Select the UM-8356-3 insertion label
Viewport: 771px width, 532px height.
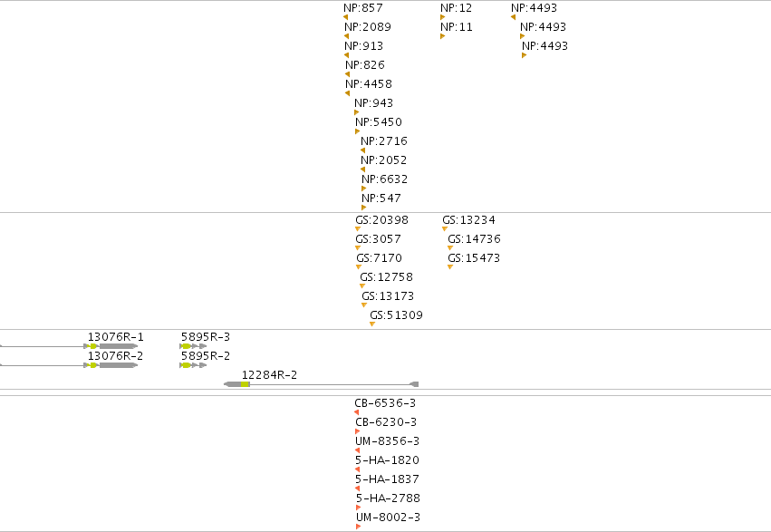click(x=388, y=441)
